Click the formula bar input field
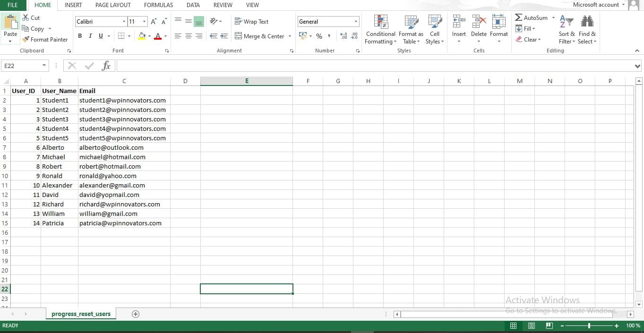Viewport: 644px width, 333px height. tap(374, 66)
